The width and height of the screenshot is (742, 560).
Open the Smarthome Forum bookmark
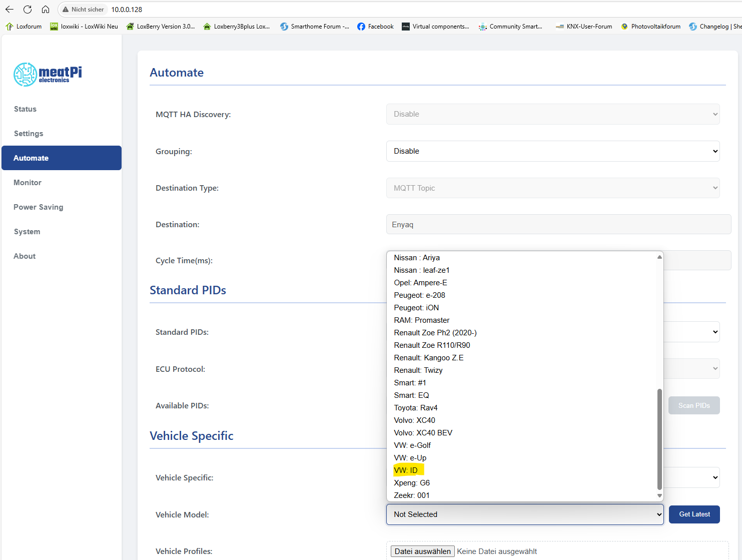click(x=315, y=27)
